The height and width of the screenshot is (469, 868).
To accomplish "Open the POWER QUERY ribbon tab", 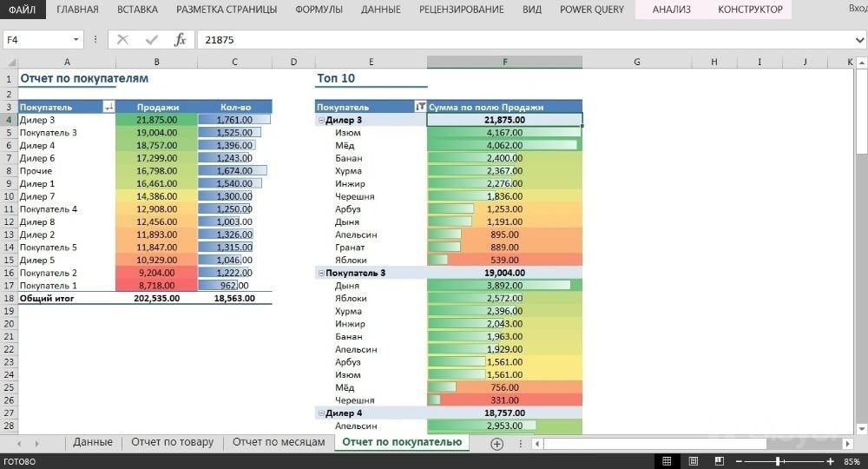I will coord(590,10).
